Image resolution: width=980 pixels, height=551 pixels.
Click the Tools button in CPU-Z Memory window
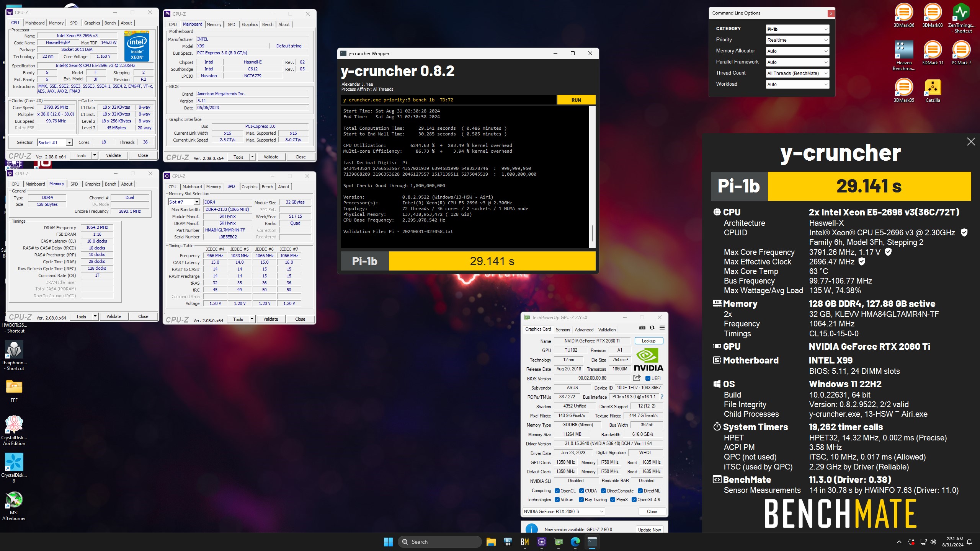pyautogui.click(x=81, y=316)
